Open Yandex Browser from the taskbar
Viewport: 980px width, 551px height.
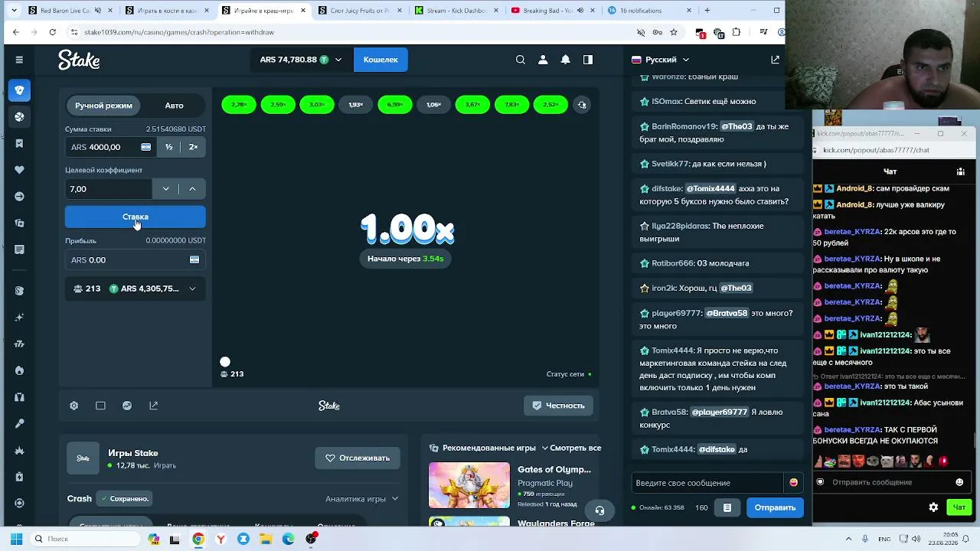[x=220, y=539]
